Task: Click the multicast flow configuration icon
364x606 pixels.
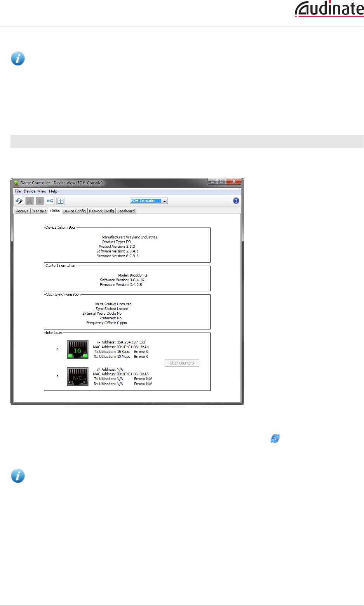Action: pyautogui.click(x=50, y=201)
